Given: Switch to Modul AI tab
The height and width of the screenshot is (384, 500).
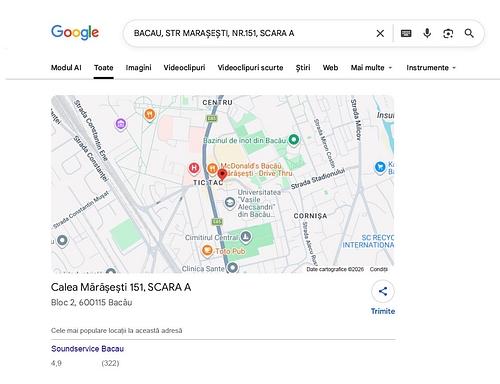Looking at the screenshot, I should pos(66,68).
